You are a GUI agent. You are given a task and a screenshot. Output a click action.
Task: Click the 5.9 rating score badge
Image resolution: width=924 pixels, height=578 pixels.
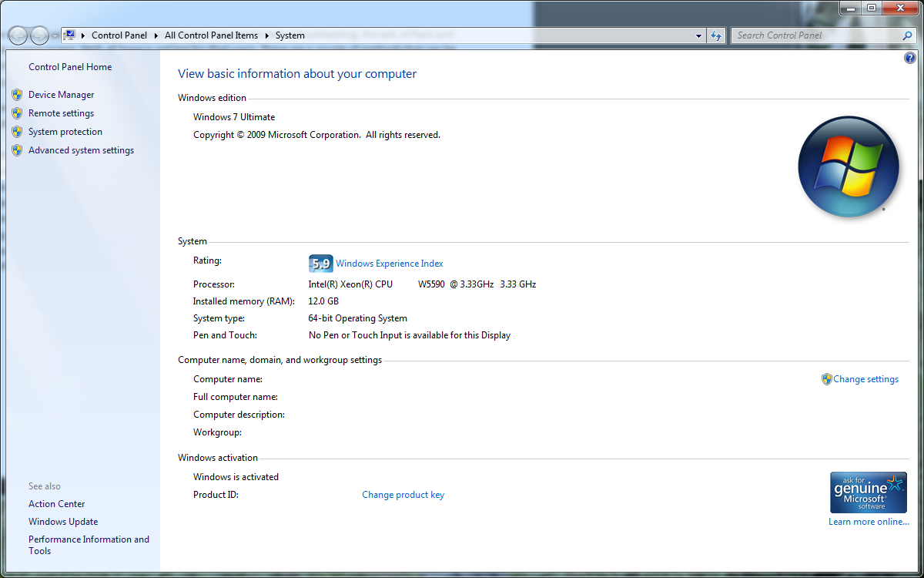pyautogui.click(x=320, y=264)
